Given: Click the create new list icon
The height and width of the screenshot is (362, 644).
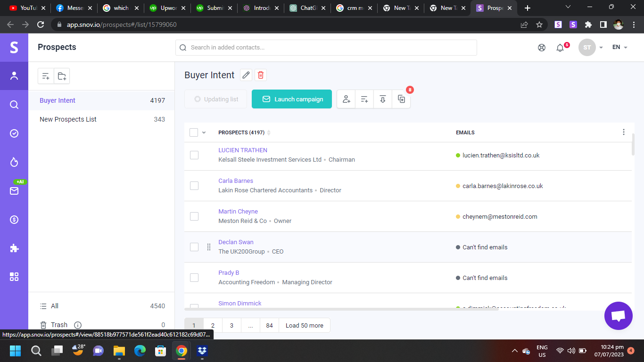Looking at the screenshot, I should (x=46, y=76).
